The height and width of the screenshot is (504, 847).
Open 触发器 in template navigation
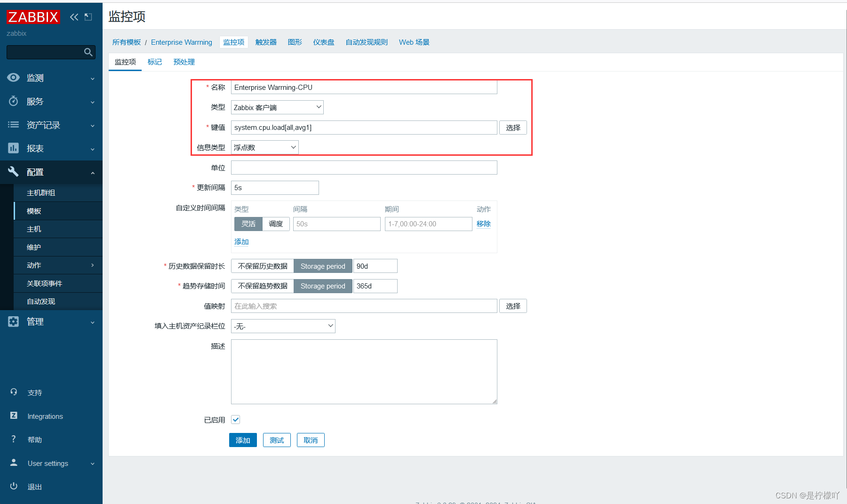point(266,42)
